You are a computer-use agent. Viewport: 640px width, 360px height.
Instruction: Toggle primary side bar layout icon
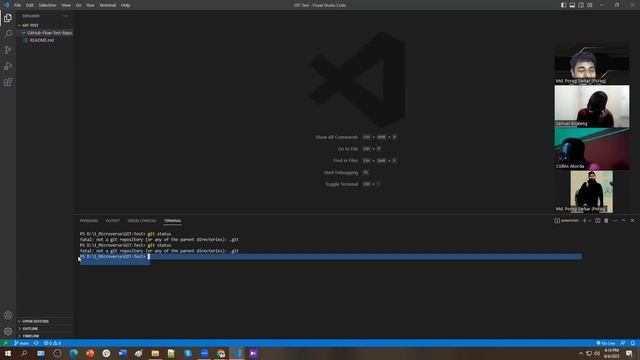[x=563, y=5]
